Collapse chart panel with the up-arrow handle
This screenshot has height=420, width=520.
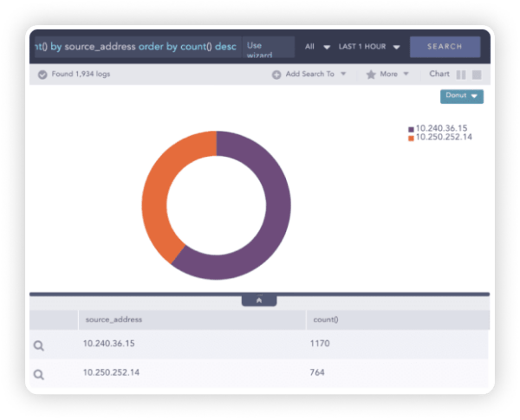coord(259,300)
